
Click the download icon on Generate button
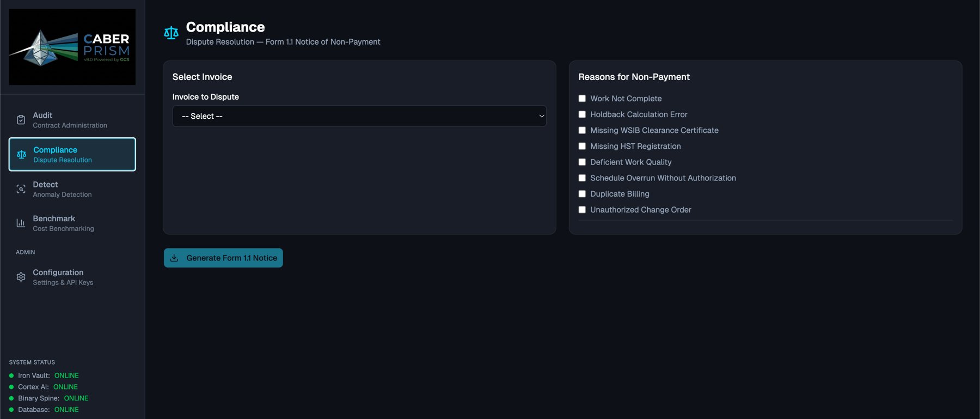pyautogui.click(x=174, y=258)
